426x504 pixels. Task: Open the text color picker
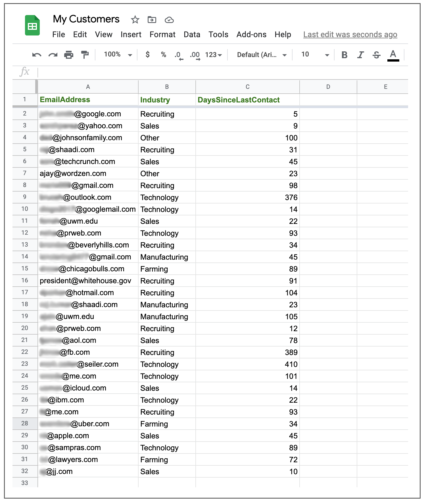pyautogui.click(x=393, y=55)
